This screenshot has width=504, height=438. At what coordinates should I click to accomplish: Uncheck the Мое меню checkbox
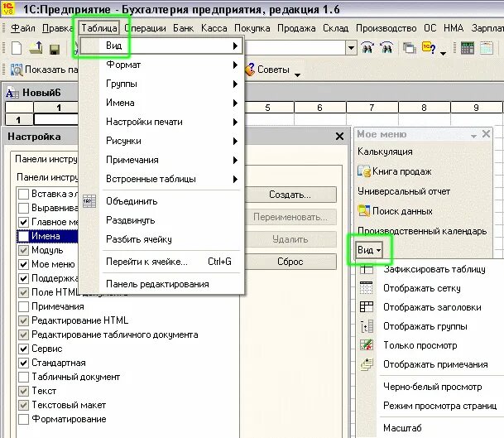click(x=23, y=264)
